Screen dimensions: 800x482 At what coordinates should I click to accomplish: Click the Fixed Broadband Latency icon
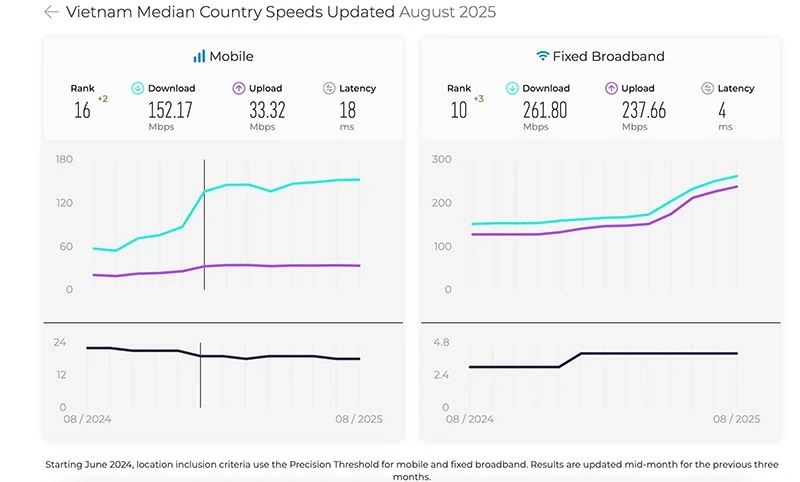(707, 88)
